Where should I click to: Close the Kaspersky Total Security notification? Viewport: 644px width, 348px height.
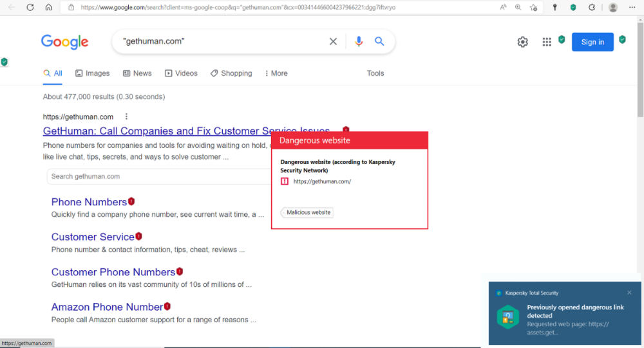point(629,293)
